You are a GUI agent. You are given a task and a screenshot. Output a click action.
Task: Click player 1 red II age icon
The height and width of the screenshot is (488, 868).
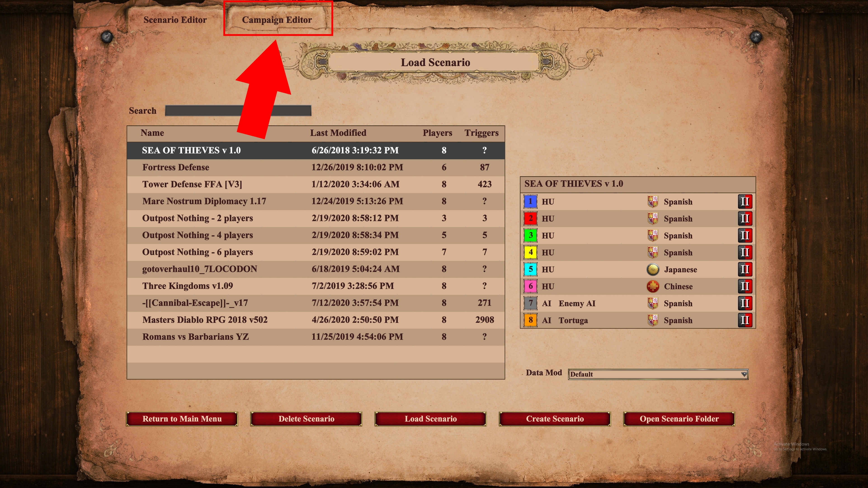coord(745,202)
